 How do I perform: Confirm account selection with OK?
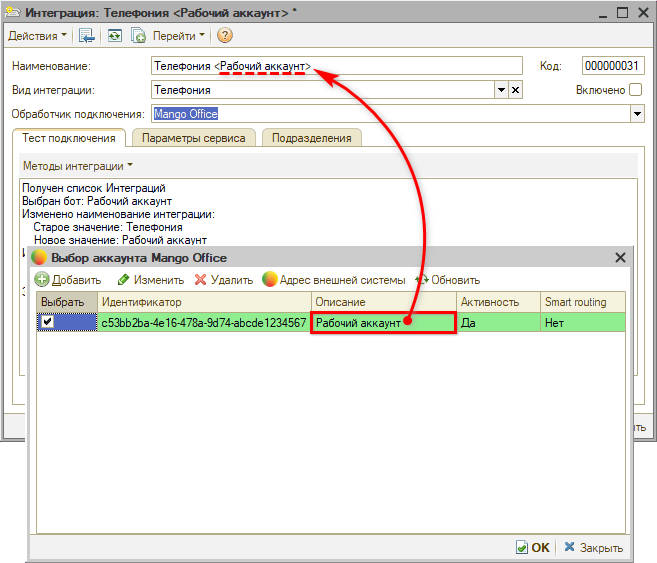point(532,547)
